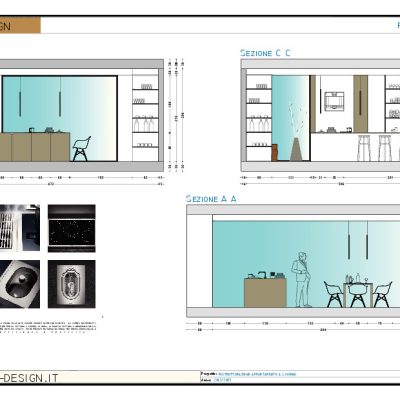Click the description paragraph below the photos
The height and width of the screenshot is (400, 400).
coord(48,328)
